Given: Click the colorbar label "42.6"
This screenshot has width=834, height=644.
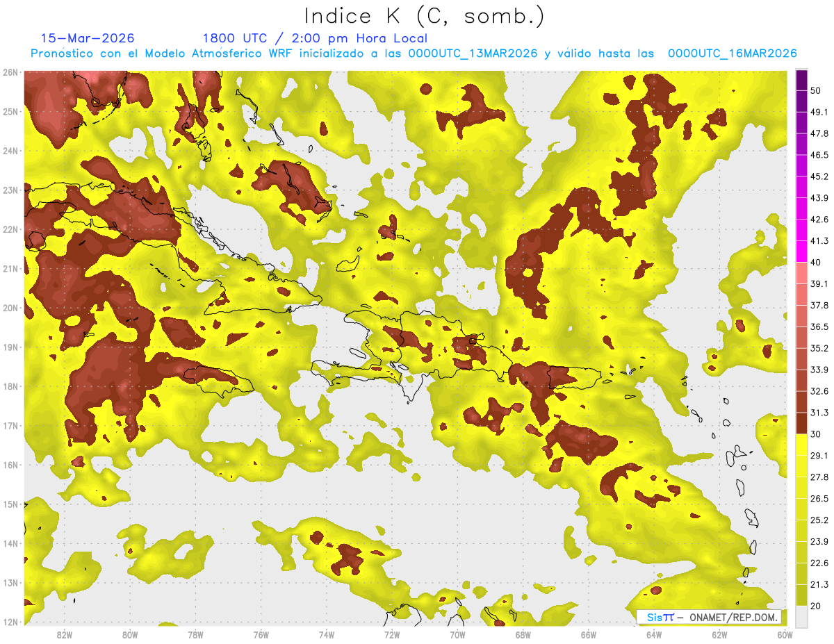Looking at the screenshot, I should [819, 220].
